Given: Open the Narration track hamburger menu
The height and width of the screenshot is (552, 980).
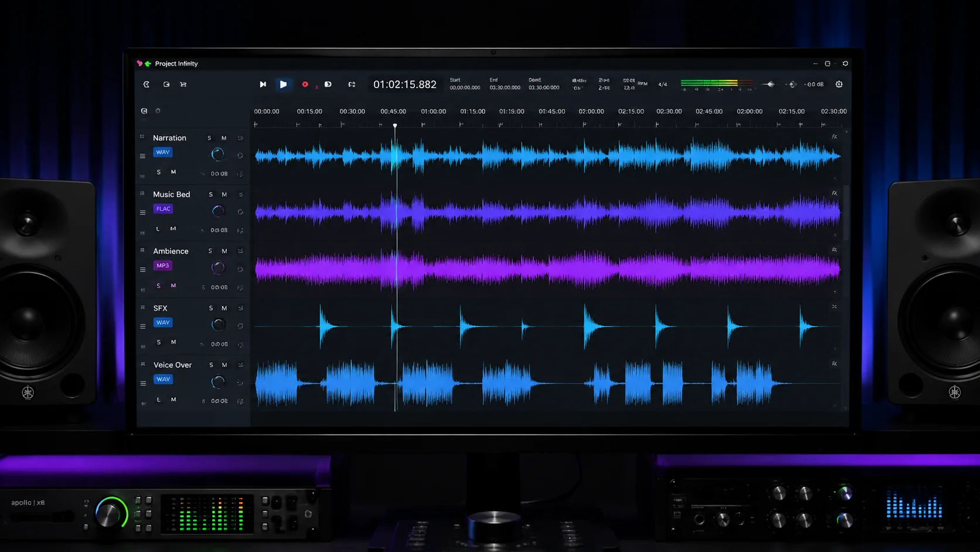Looking at the screenshot, I should coord(142,156).
